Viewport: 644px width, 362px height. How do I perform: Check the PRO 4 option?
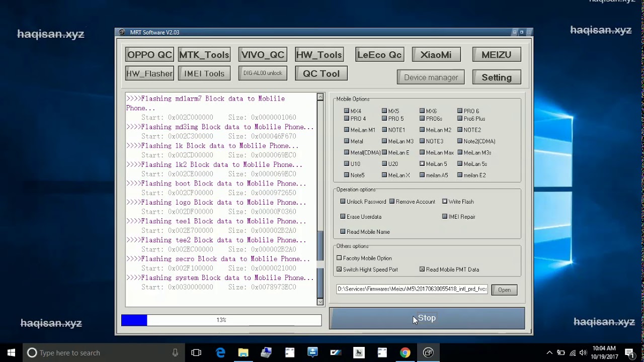(347, 119)
